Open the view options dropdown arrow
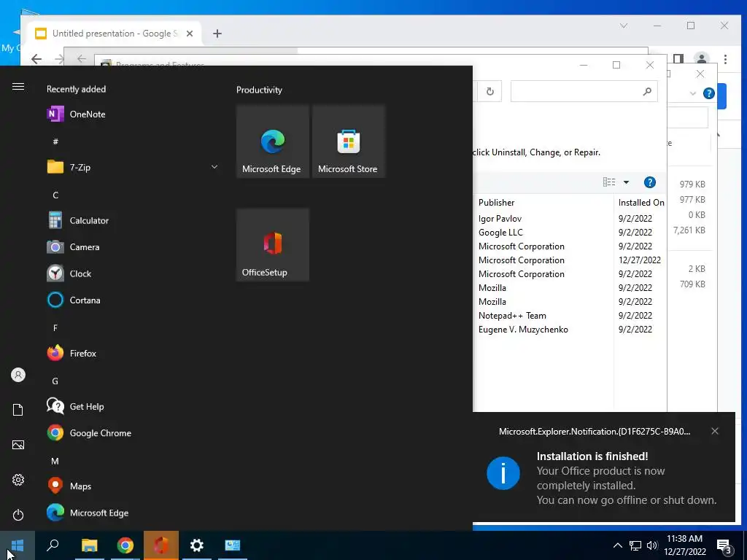 [x=626, y=182]
